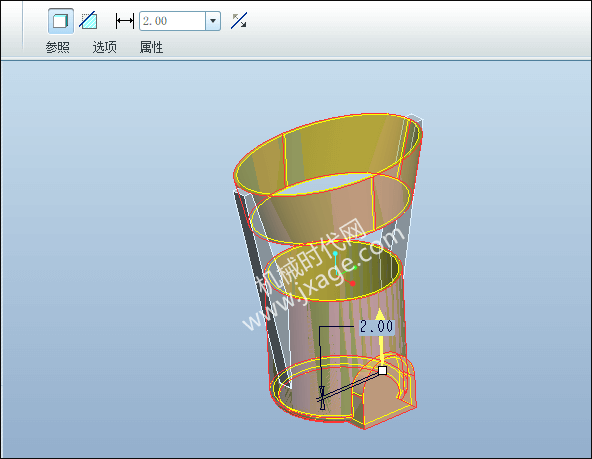Viewport: 592px width, 459px height.
Task: Click the red dot of coordinate system
Action: [x=352, y=283]
